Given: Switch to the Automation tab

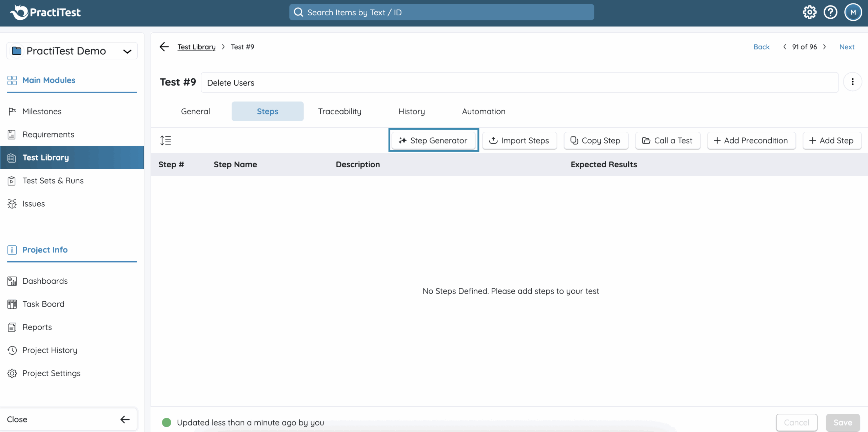Looking at the screenshot, I should click(484, 111).
